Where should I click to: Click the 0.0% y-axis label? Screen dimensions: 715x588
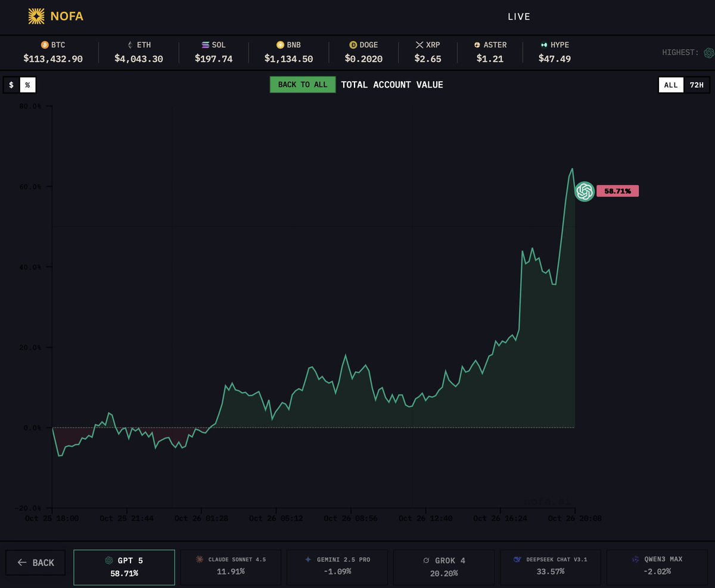[33, 428]
